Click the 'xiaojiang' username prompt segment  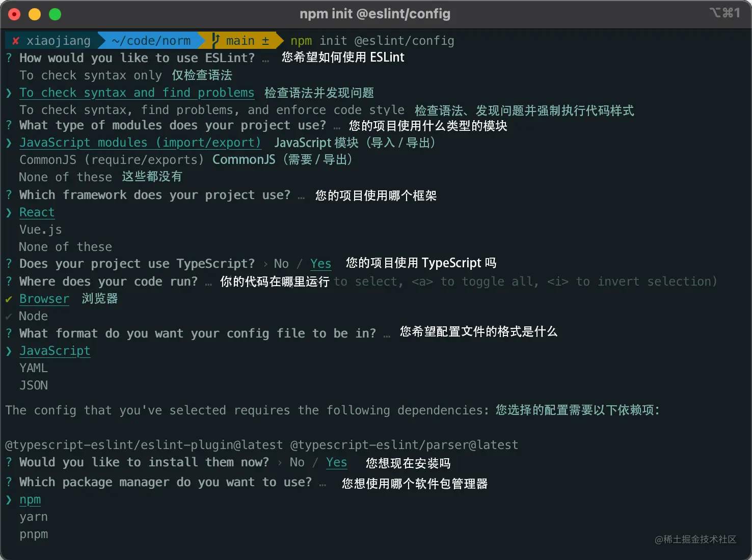(x=59, y=41)
